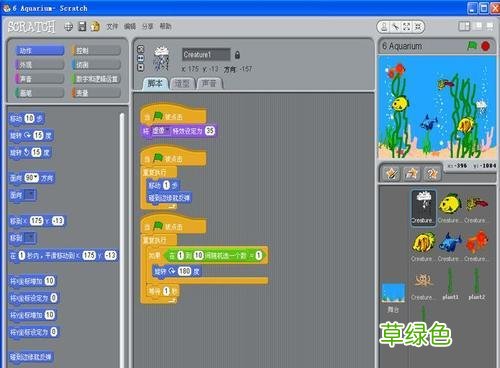500x368 pixels.
Task: Select the 声音 block category
Action: click(39, 79)
